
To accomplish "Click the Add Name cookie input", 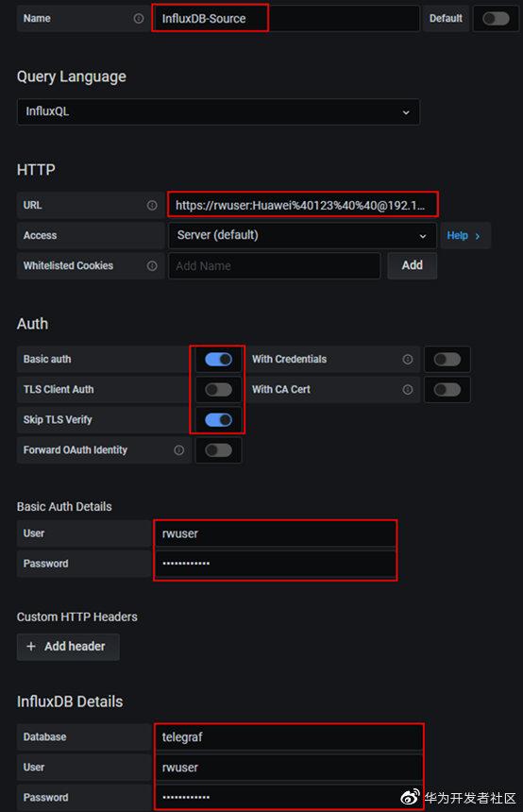I will coord(275,265).
